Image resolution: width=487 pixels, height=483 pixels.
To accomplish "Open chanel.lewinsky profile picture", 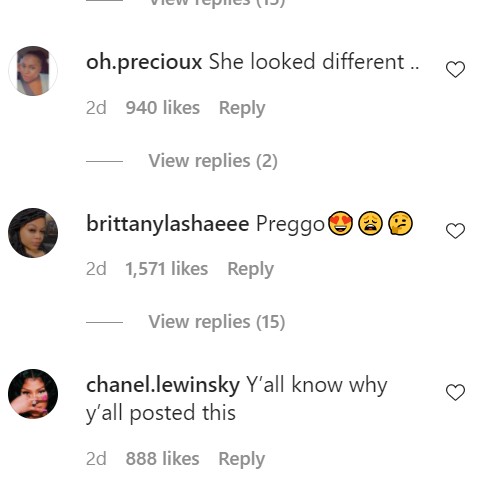I will pos(33,394).
